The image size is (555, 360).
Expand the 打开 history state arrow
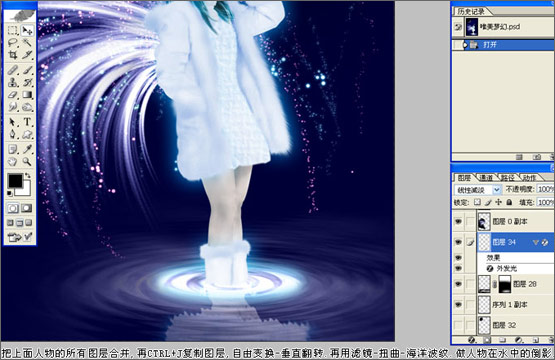(466, 45)
